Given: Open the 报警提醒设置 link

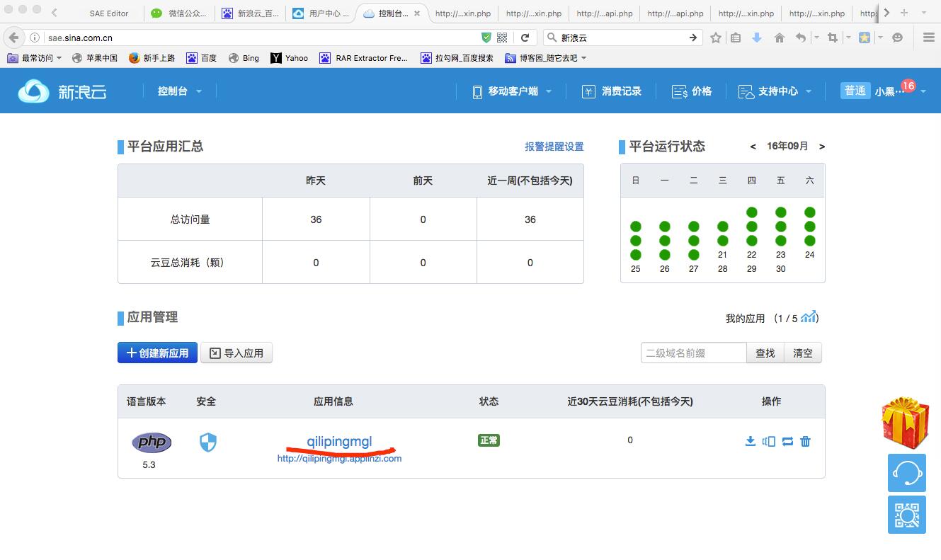Looking at the screenshot, I should [554, 147].
